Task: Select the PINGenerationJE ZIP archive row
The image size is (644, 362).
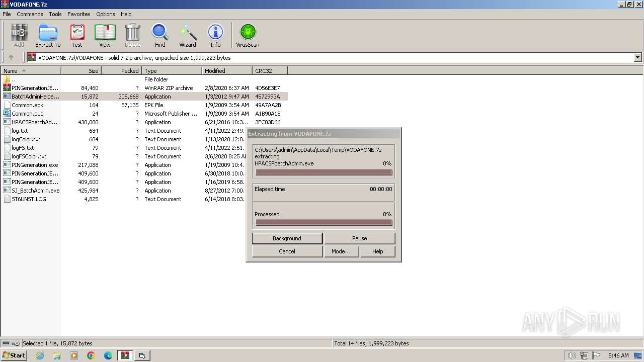Action: pos(144,88)
